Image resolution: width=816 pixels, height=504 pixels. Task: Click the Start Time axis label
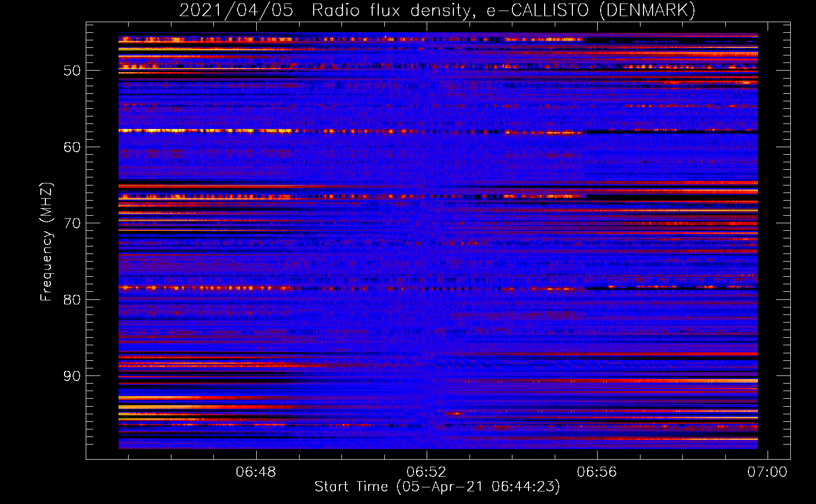click(437, 487)
